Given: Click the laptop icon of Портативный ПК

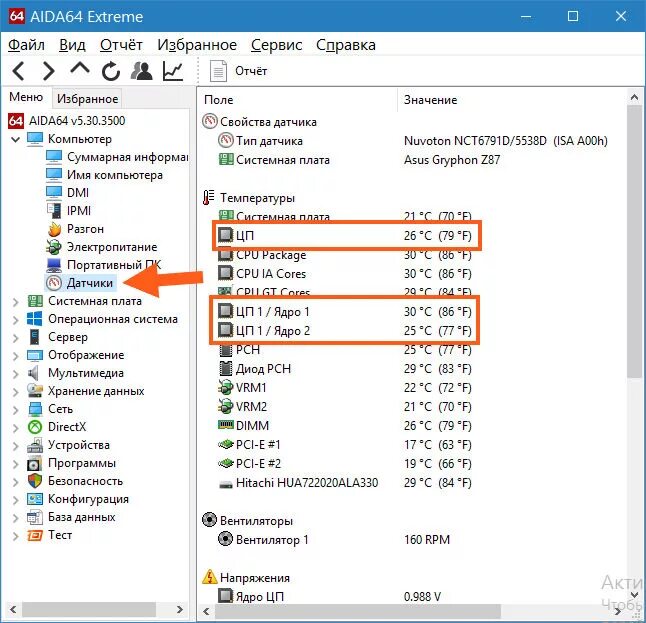Looking at the screenshot, I should click(54, 265).
